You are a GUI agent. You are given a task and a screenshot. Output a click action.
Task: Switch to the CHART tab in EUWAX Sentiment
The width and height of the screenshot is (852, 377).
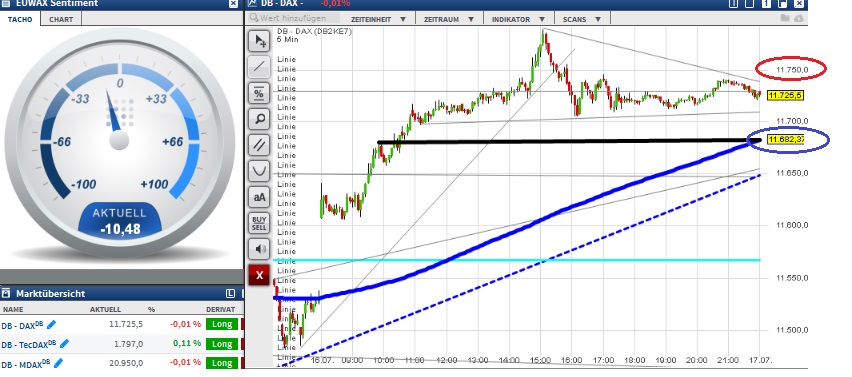(61, 19)
